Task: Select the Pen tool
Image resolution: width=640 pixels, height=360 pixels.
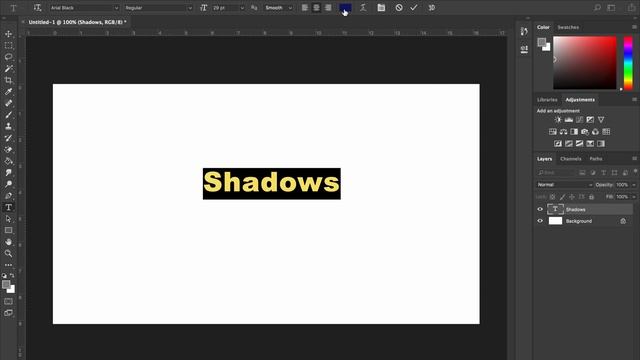Action: (x=9, y=196)
